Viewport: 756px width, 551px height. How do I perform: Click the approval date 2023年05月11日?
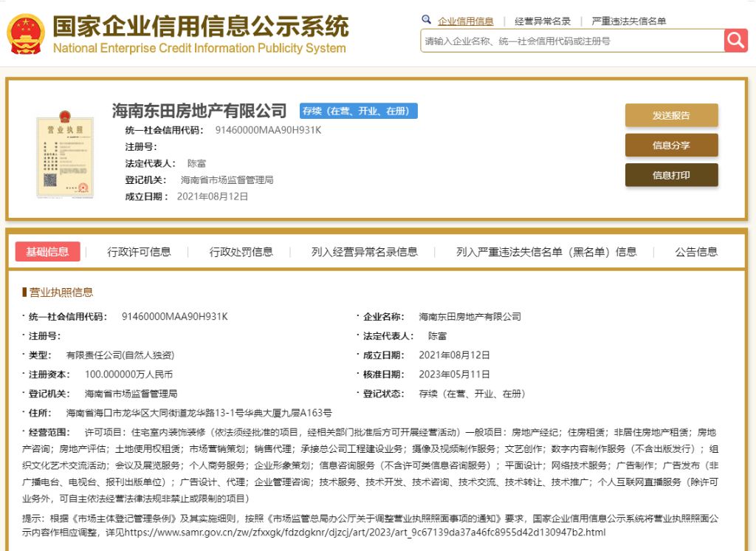click(x=454, y=374)
